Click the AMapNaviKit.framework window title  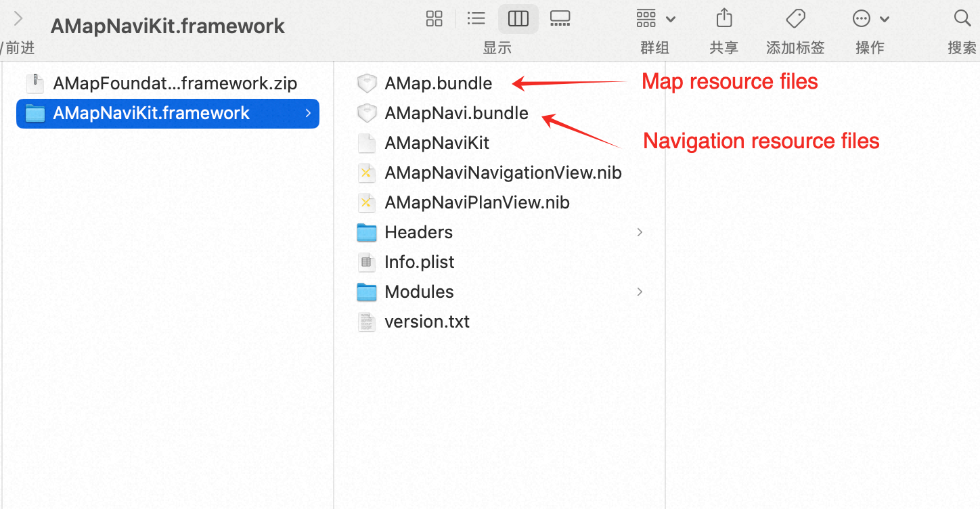click(x=168, y=26)
